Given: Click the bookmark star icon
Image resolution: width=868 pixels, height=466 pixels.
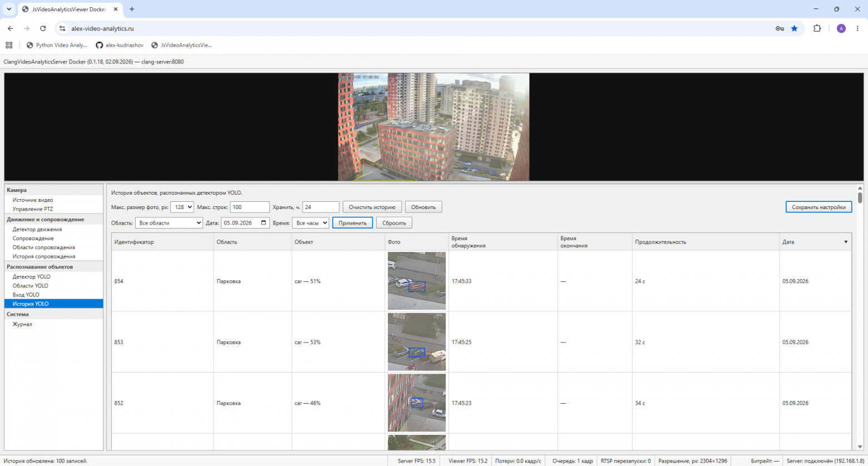Looking at the screenshot, I should (x=794, y=28).
